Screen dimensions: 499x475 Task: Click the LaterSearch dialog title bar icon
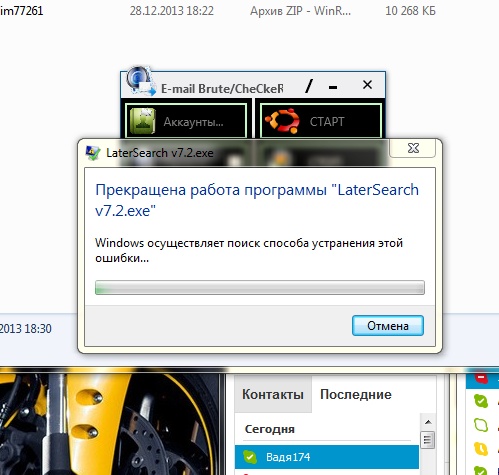point(93,153)
